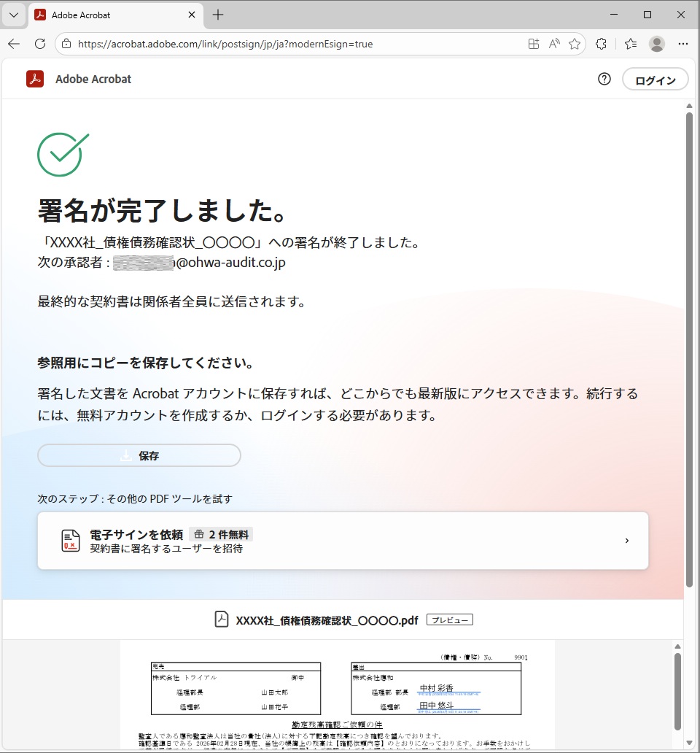Refresh the page with reload icon
The width and height of the screenshot is (700, 753).
pos(40,44)
